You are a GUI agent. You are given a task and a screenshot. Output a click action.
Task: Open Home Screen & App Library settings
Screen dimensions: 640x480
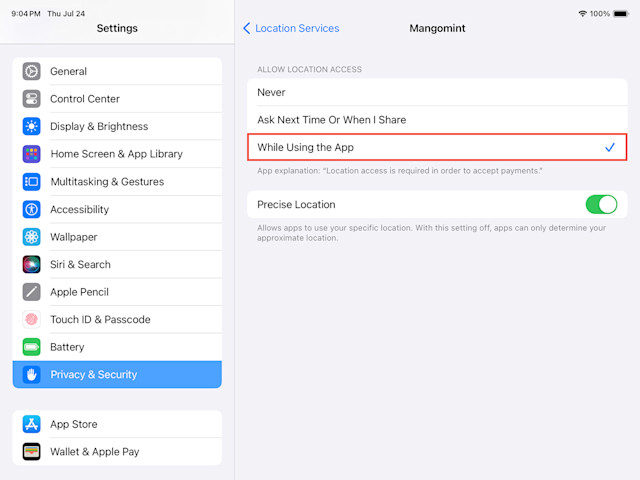click(117, 154)
